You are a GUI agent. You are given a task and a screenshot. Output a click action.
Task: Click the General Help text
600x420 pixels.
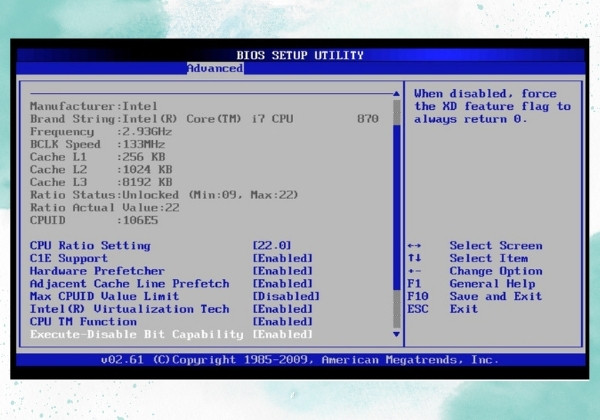(492, 284)
